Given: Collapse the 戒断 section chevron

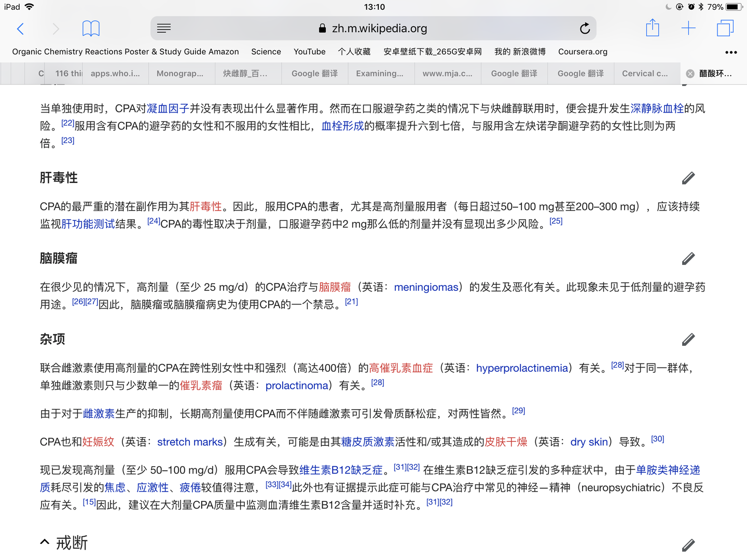Looking at the screenshot, I should [x=45, y=542].
